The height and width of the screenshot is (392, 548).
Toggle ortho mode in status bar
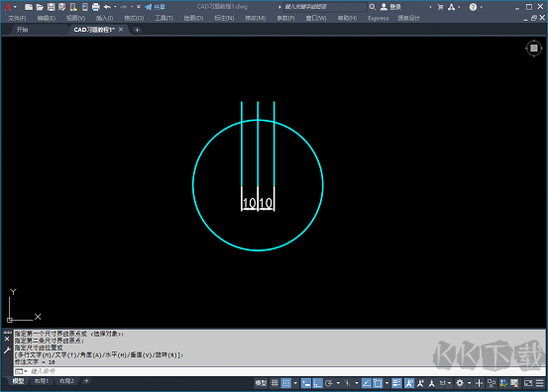pos(317,383)
